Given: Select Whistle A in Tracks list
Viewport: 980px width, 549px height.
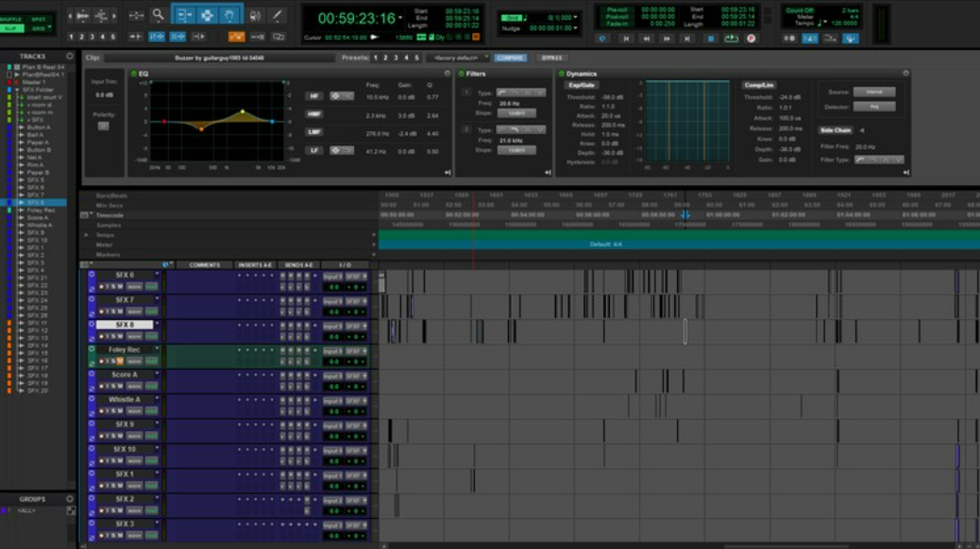Looking at the screenshot, I should click(39, 225).
